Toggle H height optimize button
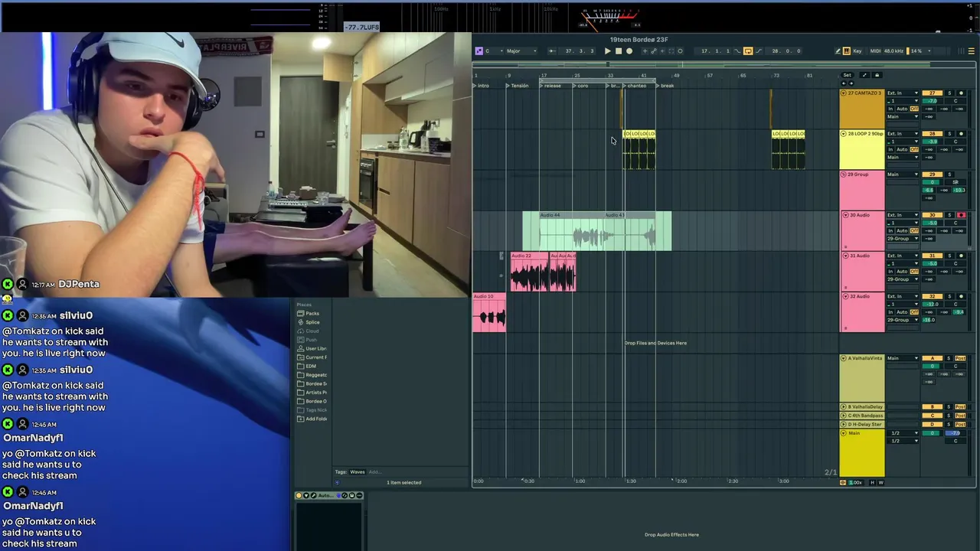 click(872, 482)
